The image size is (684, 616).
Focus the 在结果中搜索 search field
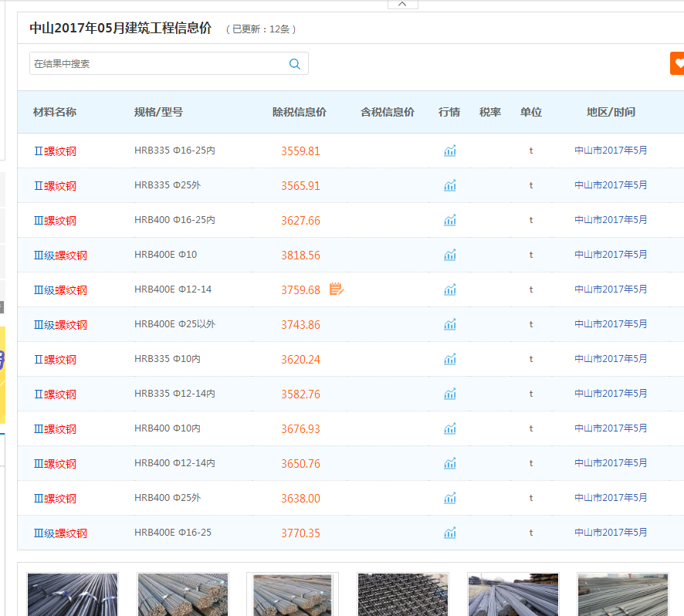click(169, 64)
